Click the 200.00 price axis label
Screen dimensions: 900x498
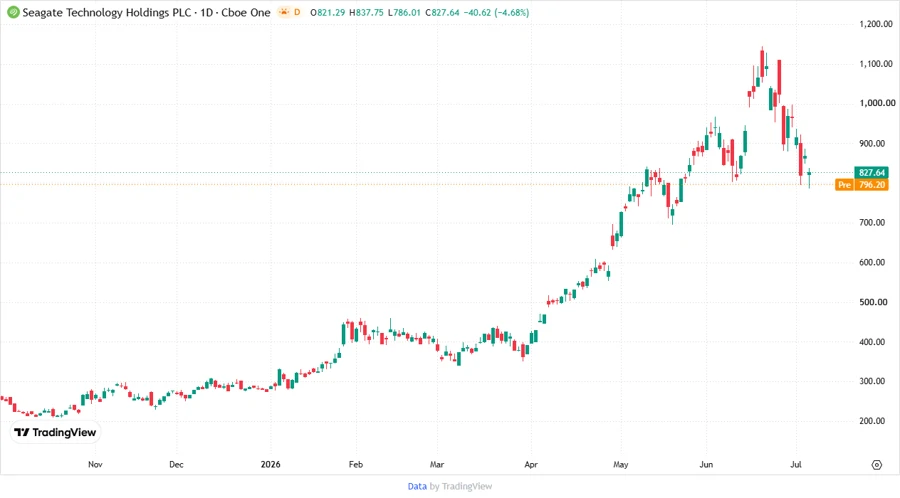point(872,421)
